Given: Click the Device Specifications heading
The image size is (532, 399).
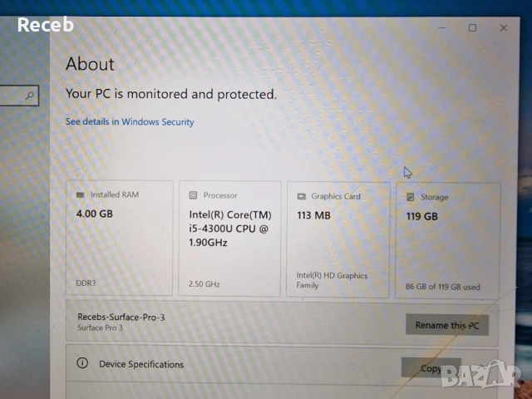Looking at the screenshot, I should (x=141, y=364).
